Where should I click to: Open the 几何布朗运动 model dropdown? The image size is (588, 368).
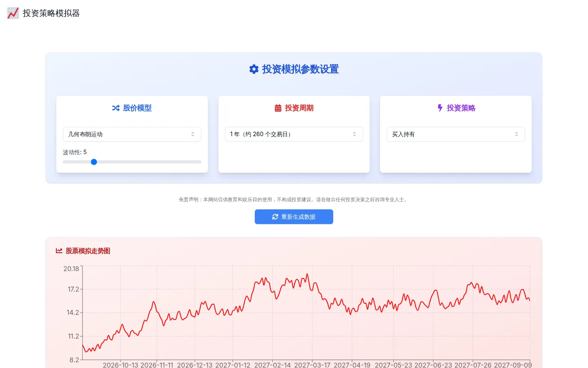click(132, 134)
